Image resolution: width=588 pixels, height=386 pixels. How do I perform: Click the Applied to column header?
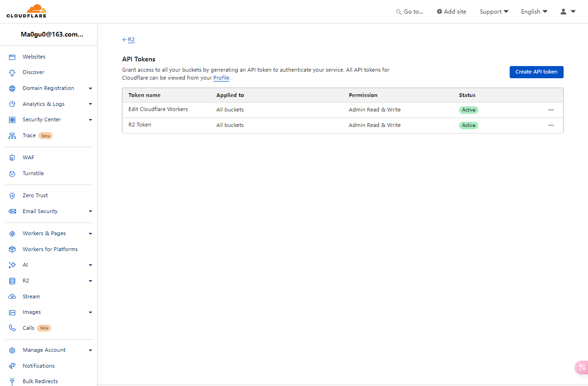[x=230, y=95]
